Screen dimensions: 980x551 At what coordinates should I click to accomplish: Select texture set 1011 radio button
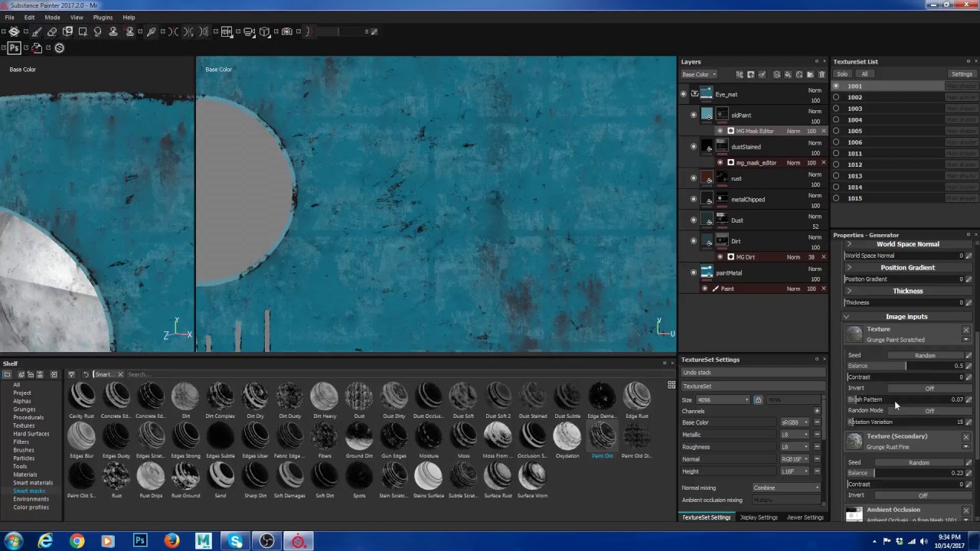click(836, 153)
